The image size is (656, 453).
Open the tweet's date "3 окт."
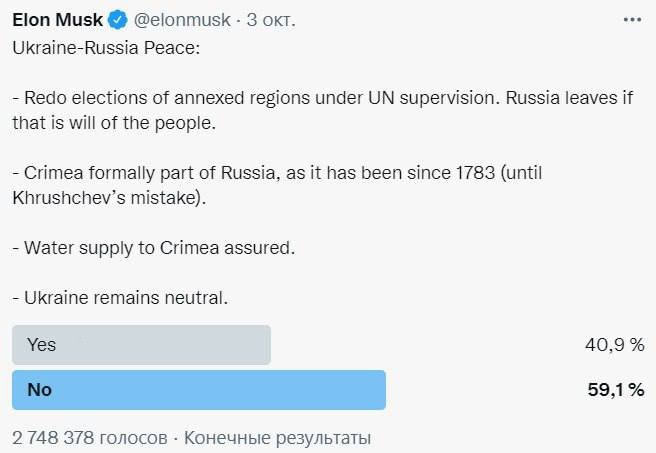point(270,19)
